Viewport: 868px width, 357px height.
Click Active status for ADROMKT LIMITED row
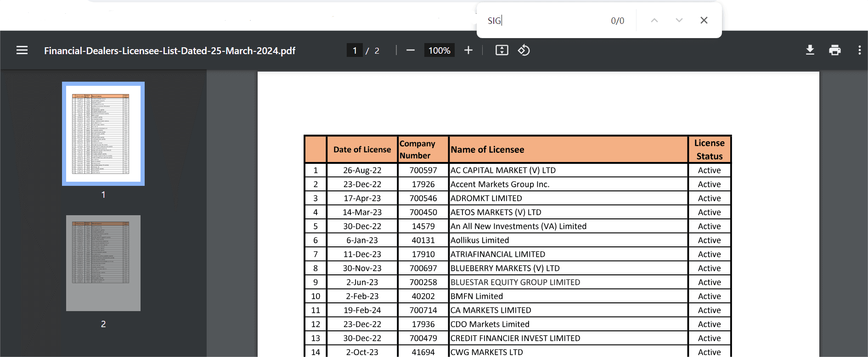point(710,198)
